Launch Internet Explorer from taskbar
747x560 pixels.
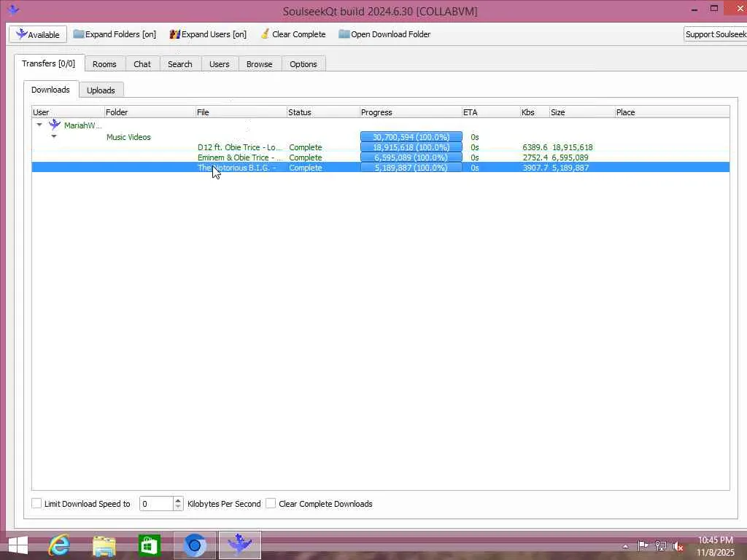[60, 545]
